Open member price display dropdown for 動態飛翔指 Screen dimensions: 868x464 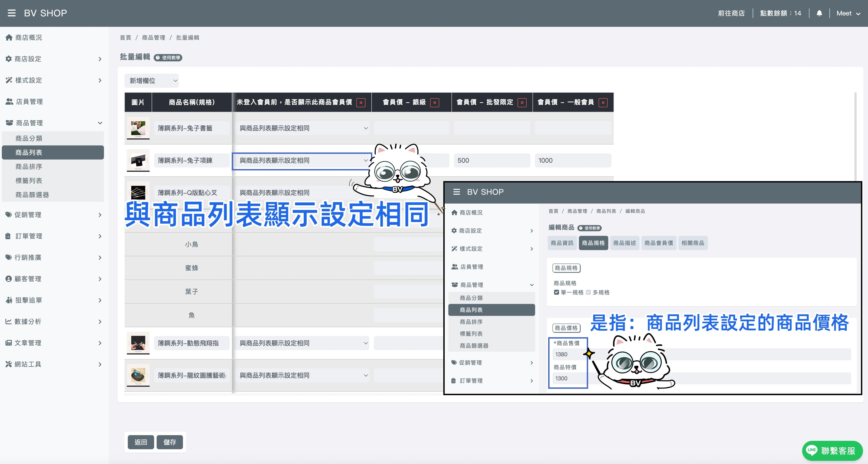[302, 343]
